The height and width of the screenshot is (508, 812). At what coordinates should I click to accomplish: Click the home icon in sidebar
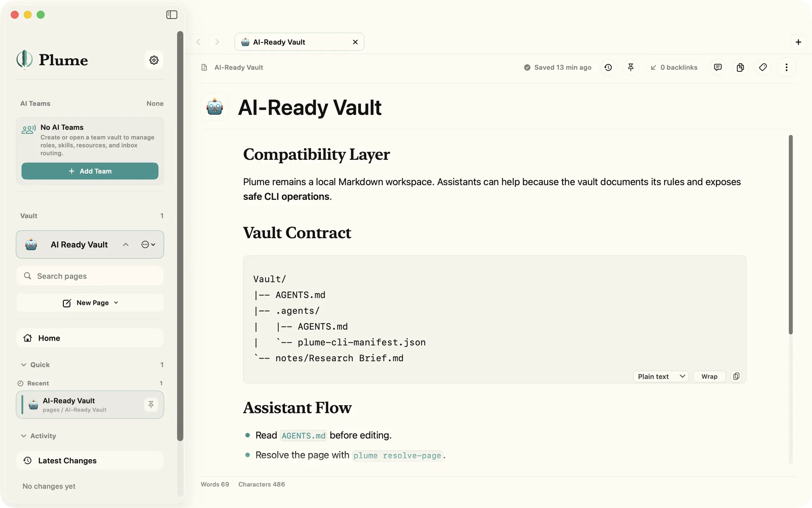[x=27, y=338]
